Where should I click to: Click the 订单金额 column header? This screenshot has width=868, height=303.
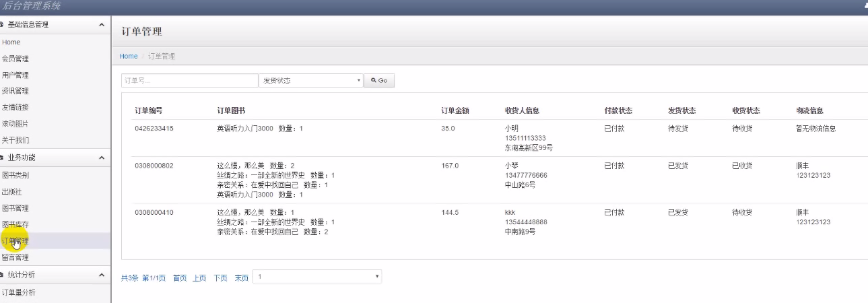point(455,110)
